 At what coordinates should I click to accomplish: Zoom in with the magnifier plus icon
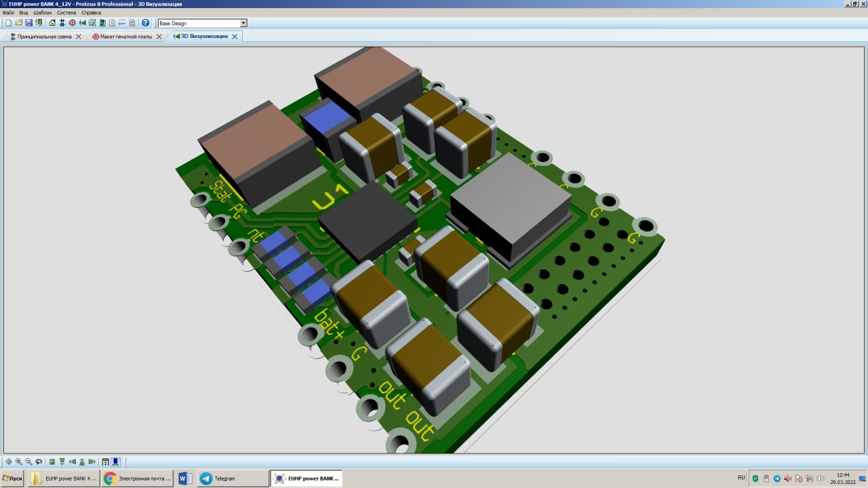pyautogui.click(x=19, y=462)
